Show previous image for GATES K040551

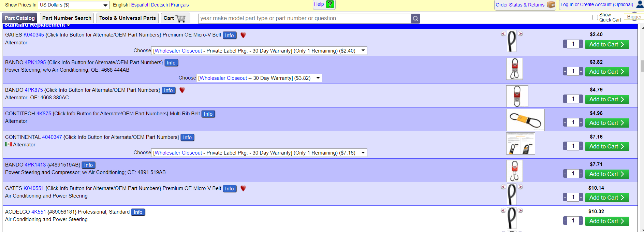(503, 187)
